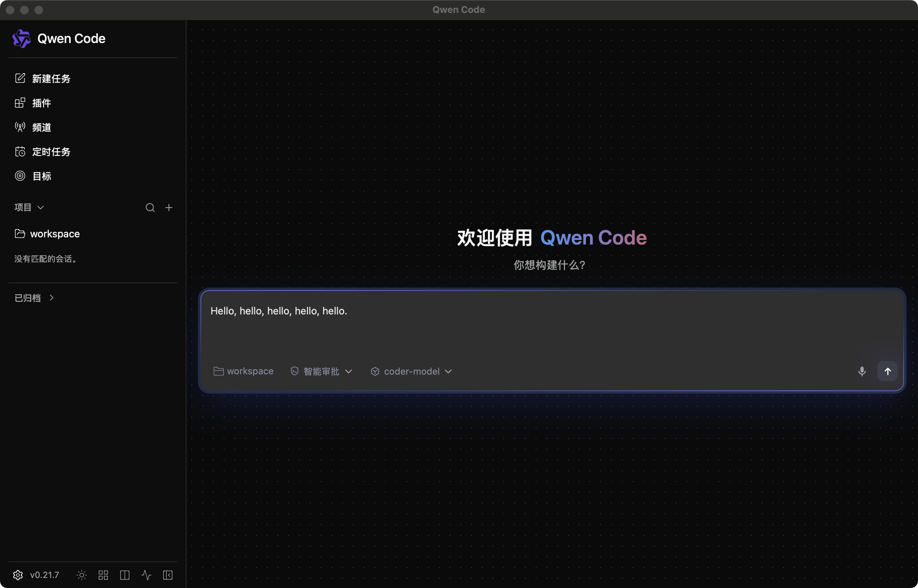Image resolution: width=918 pixels, height=588 pixels.
Task: Click the workspace folder selector in the composer
Action: [243, 371]
